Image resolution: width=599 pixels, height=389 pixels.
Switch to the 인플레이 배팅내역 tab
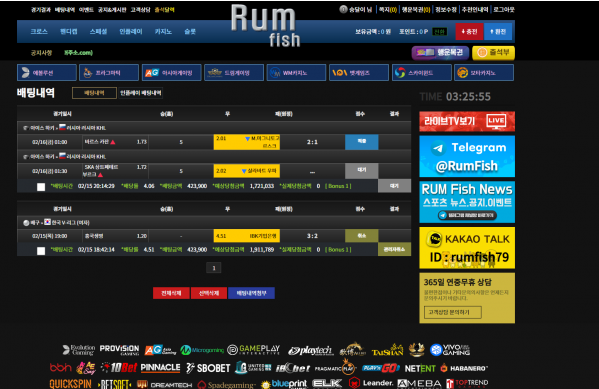point(141,93)
